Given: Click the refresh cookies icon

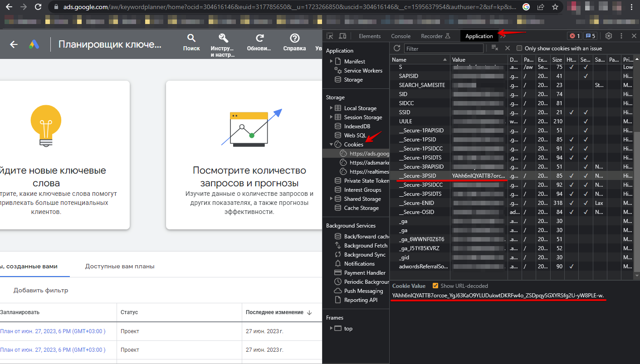Looking at the screenshot, I should point(397,48).
